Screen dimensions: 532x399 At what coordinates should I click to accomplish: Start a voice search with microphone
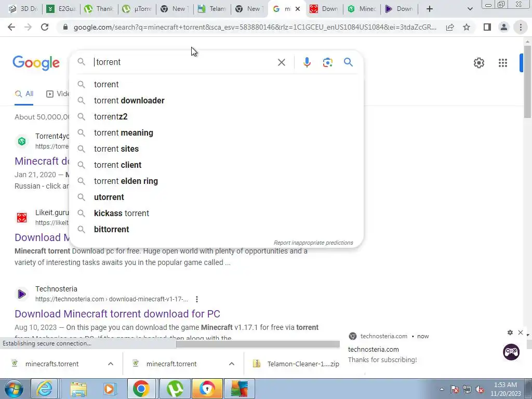pos(307,62)
